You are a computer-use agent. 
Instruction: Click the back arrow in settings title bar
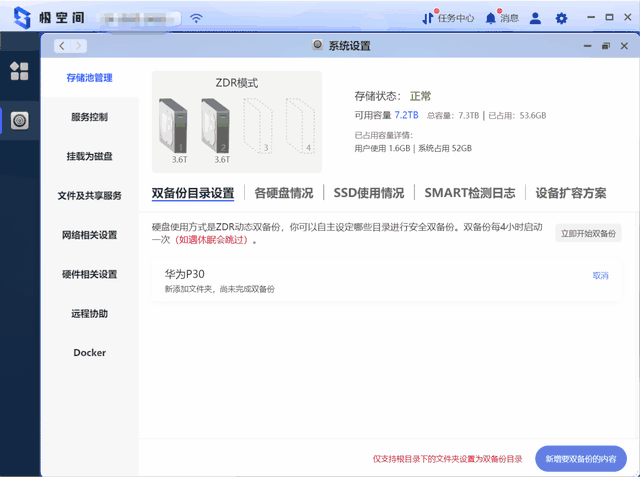click(x=61, y=46)
